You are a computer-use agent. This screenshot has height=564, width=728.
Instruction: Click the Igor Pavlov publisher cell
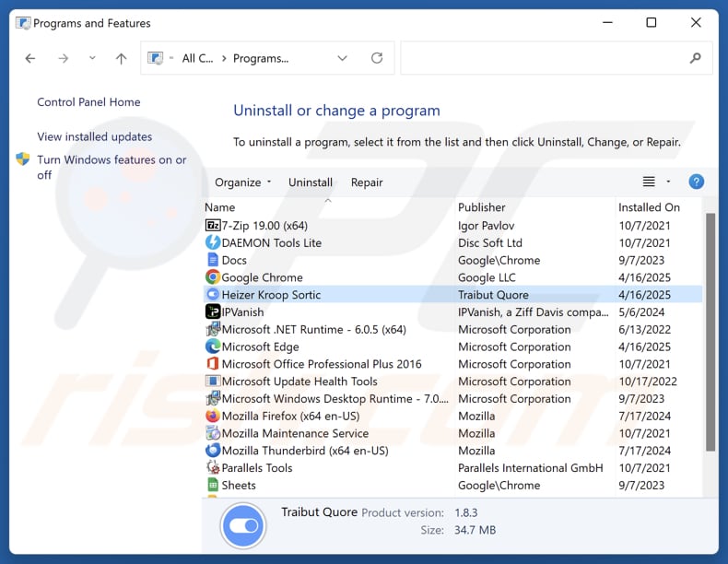(x=487, y=226)
